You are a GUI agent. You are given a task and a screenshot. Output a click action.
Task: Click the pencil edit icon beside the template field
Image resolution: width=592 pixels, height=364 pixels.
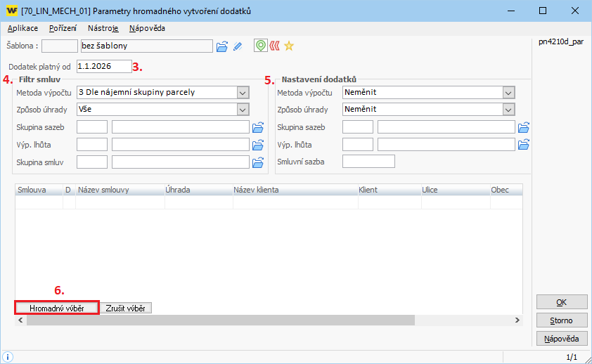(x=238, y=46)
